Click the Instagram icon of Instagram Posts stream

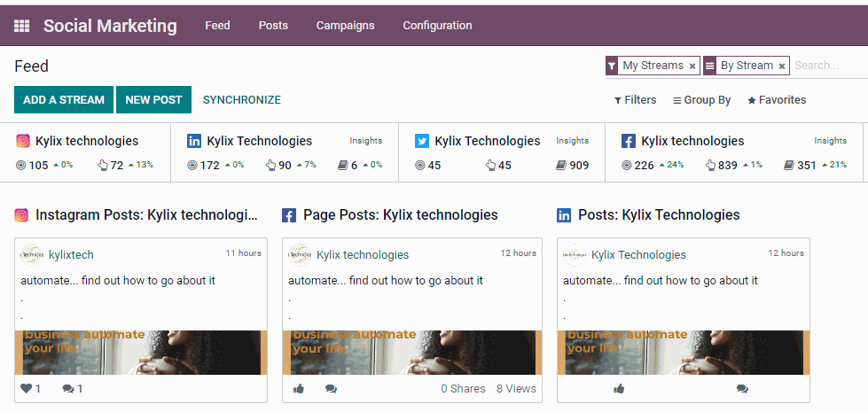(21, 215)
